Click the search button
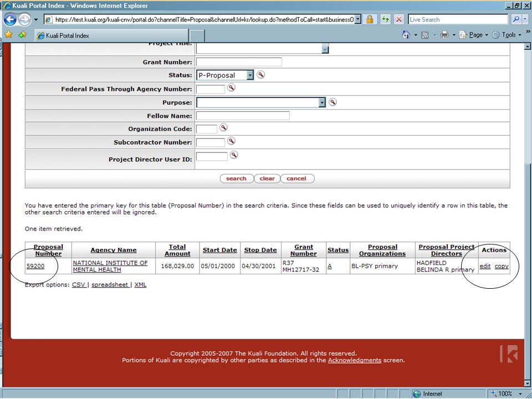This screenshot has width=532, height=399. click(x=237, y=178)
